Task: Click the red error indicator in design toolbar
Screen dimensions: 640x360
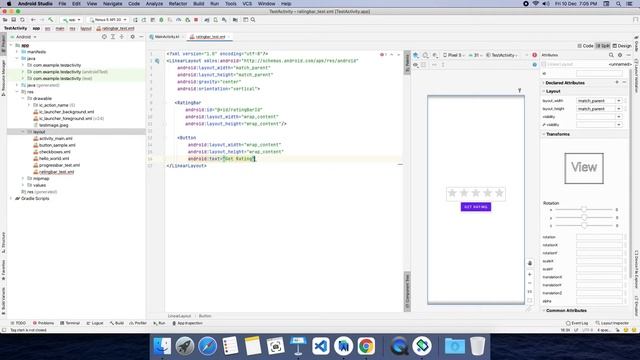Action: (534, 55)
